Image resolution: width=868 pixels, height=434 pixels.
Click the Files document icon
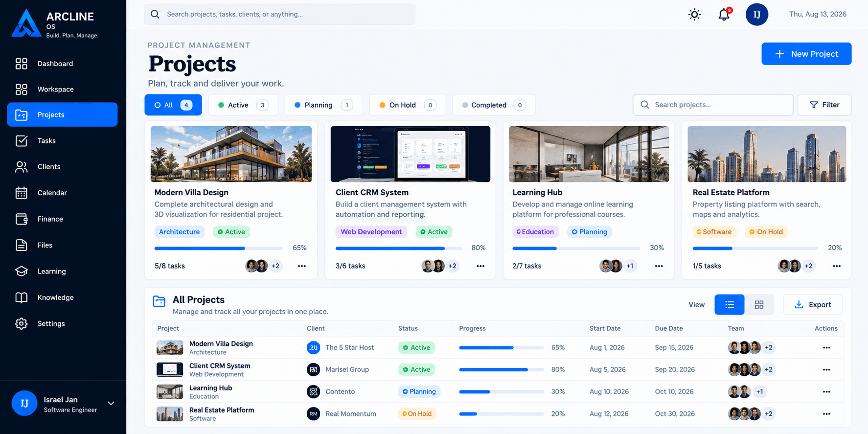[21, 245]
